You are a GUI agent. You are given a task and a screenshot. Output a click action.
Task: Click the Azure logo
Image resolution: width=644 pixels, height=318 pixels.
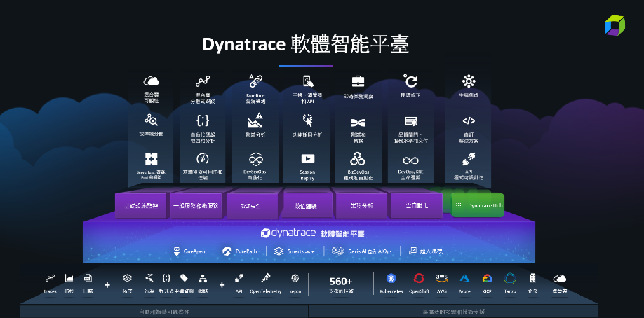[464, 278]
